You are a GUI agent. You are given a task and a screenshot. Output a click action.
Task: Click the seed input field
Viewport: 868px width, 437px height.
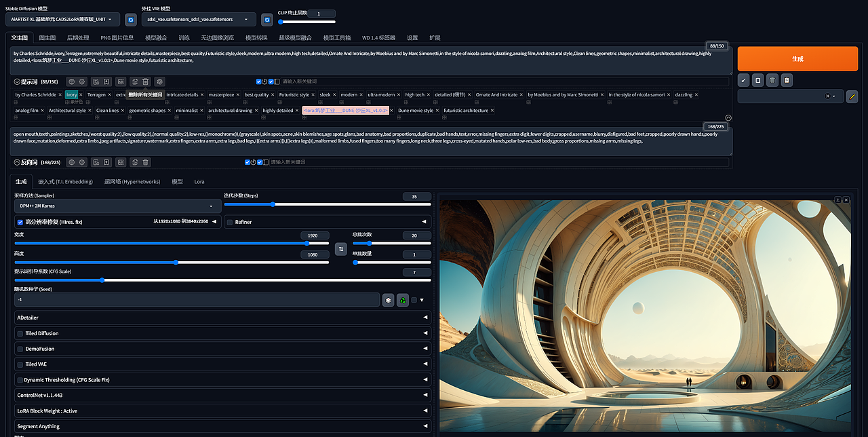tap(197, 300)
